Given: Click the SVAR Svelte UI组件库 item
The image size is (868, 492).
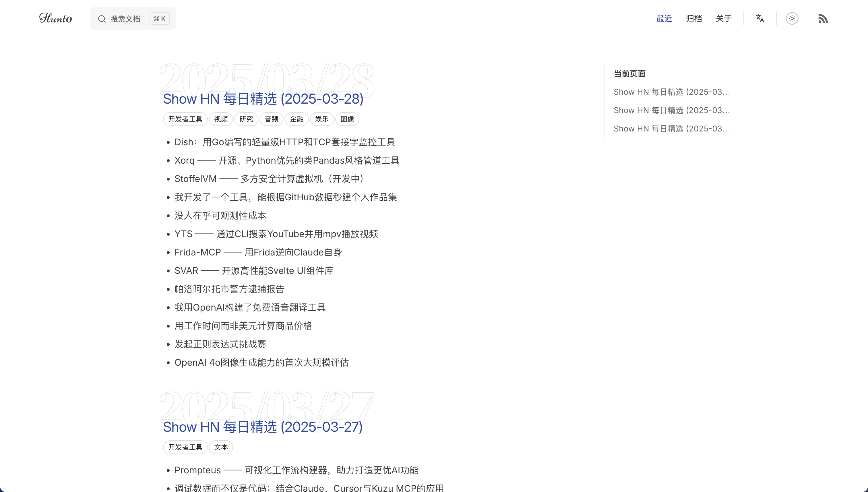Looking at the screenshot, I should pyautogui.click(x=254, y=271).
